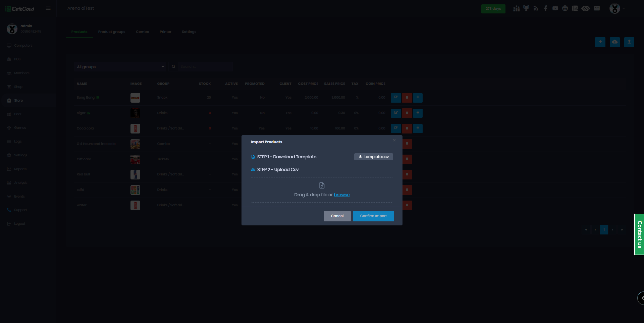Open Reports in the sidebar

[x=20, y=169]
